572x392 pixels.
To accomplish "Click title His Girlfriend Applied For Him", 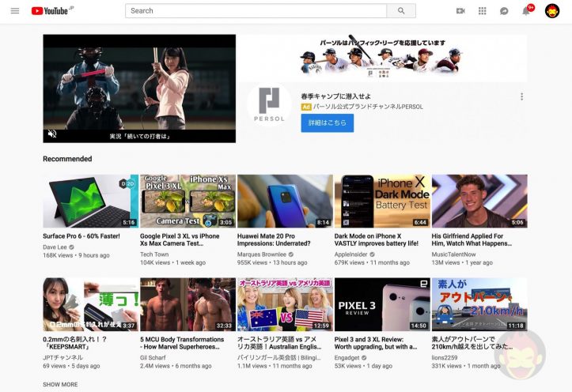I will coord(472,239).
